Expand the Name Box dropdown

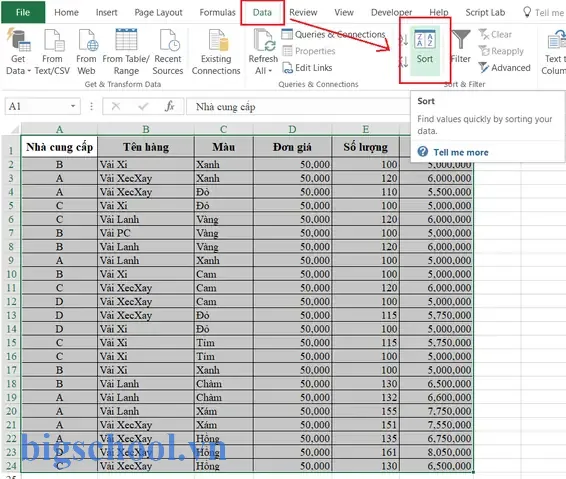73,106
